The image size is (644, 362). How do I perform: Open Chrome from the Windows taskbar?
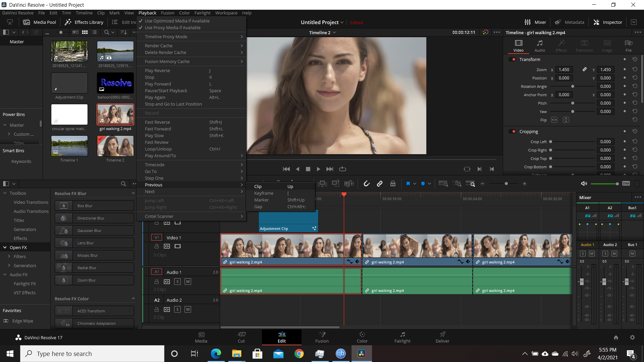(299, 354)
